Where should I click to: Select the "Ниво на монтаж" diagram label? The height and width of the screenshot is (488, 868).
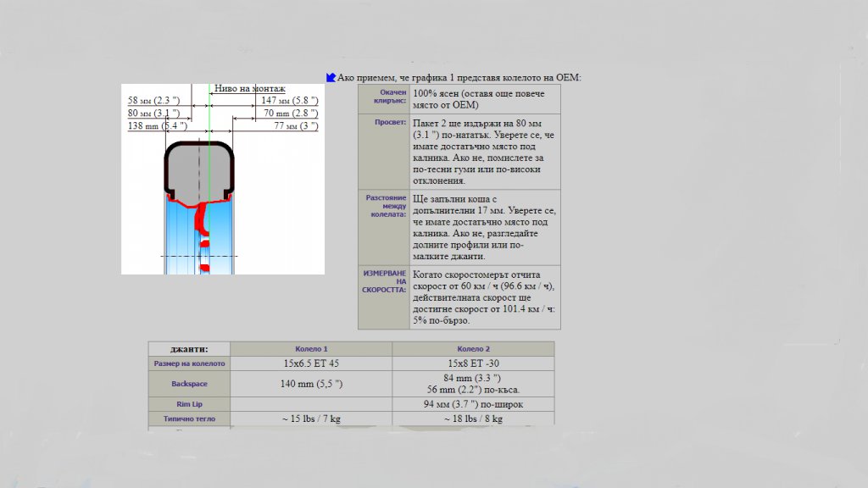[249, 88]
